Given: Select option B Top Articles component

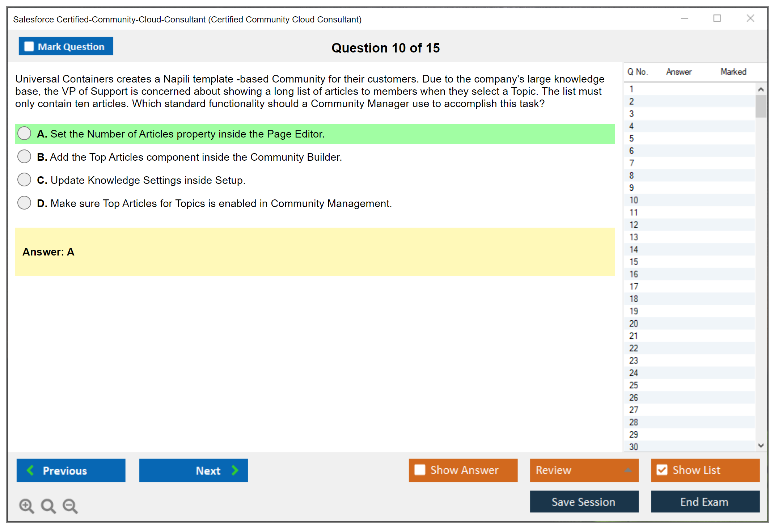Looking at the screenshot, I should (24, 157).
